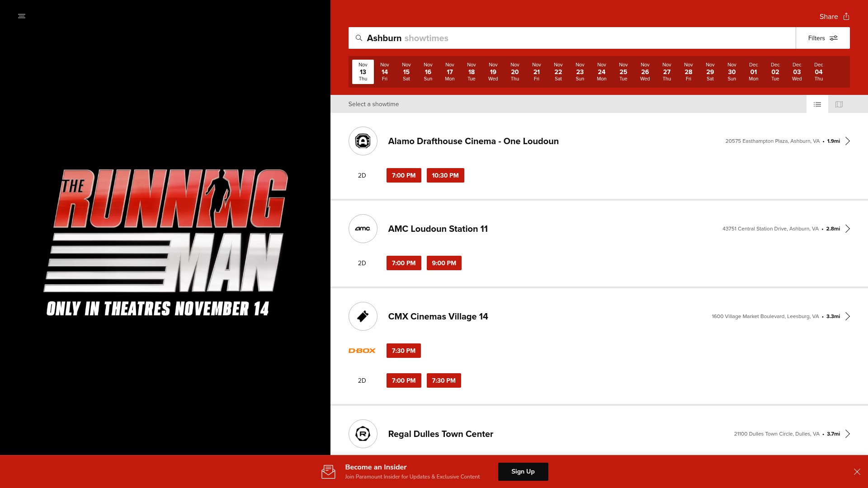
Task: Select Nov 18 Tue date
Action: click(x=472, y=72)
